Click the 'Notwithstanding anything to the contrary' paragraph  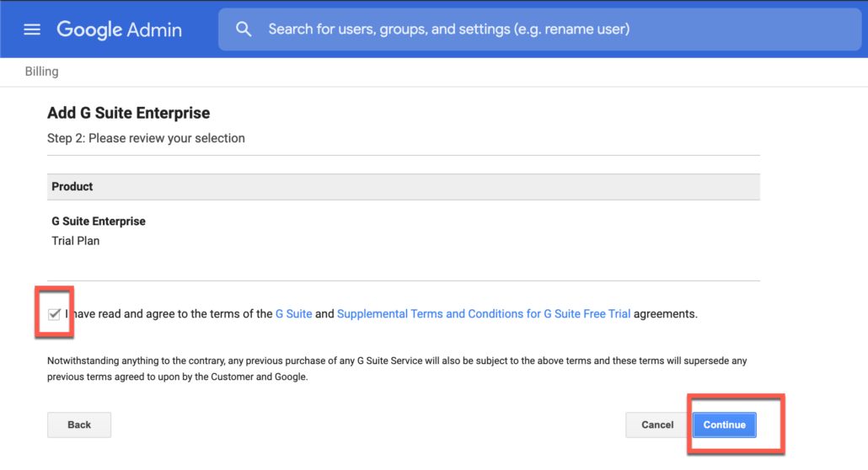pyautogui.click(x=397, y=369)
